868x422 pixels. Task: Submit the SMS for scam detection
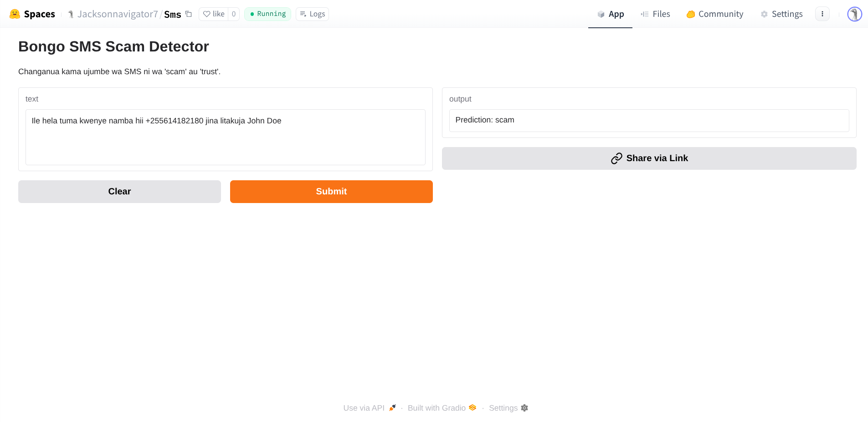pos(331,192)
